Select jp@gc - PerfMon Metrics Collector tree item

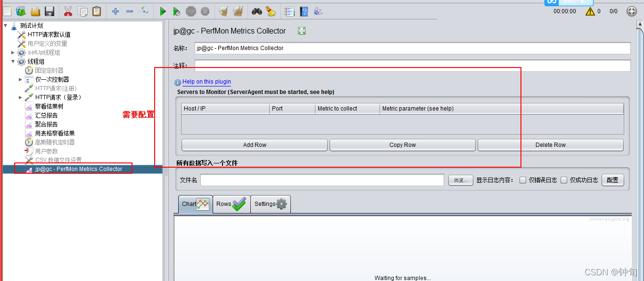(x=78, y=169)
